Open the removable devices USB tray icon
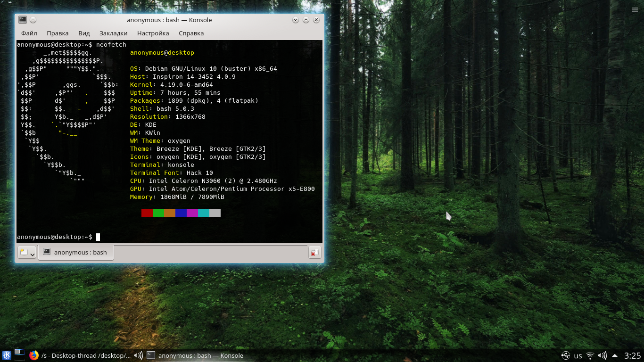Image resolution: width=644 pixels, height=362 pixels. 565,355
